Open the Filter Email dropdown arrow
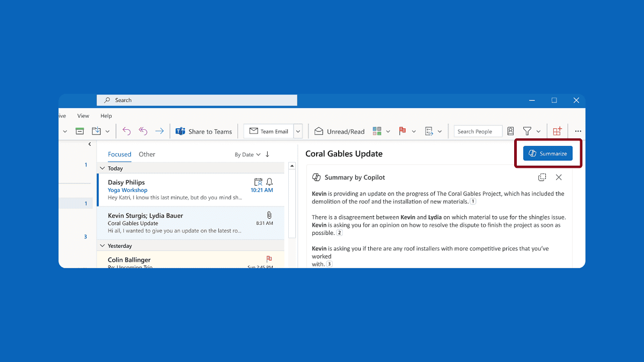This screenshot has width=644, height=362. [x=538, y=131]
